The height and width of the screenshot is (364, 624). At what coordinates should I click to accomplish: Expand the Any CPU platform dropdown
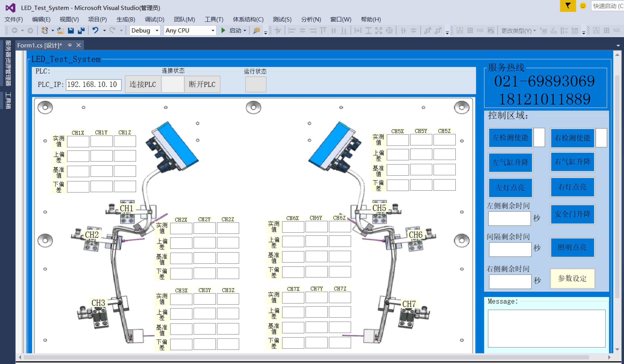pyautogui.click(x=213, y=30)
